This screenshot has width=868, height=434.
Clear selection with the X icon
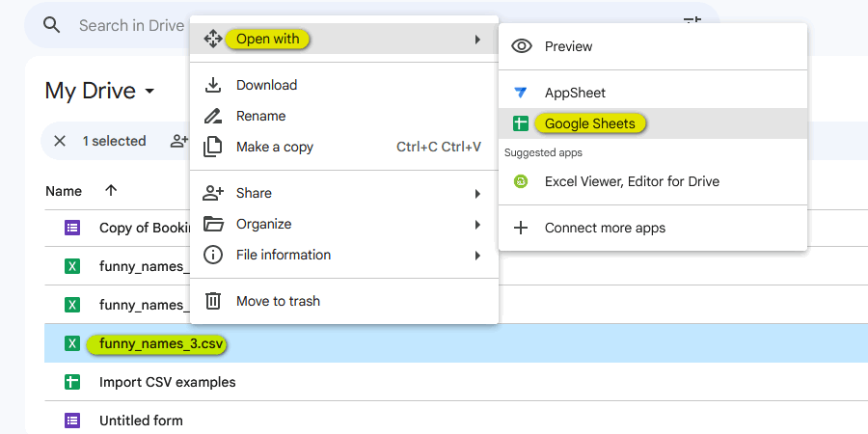[x=59, y=141]
